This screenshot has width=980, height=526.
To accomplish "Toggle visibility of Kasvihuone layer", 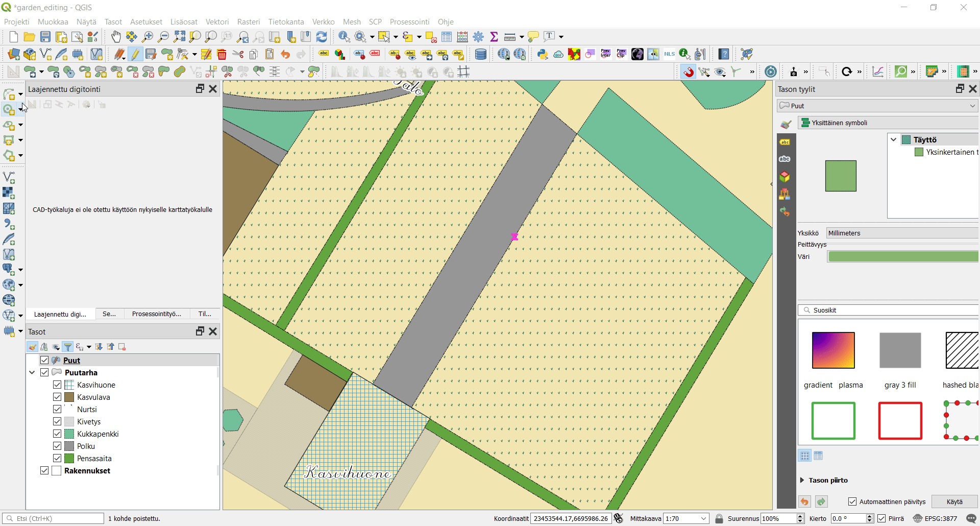I will [57, 385].
